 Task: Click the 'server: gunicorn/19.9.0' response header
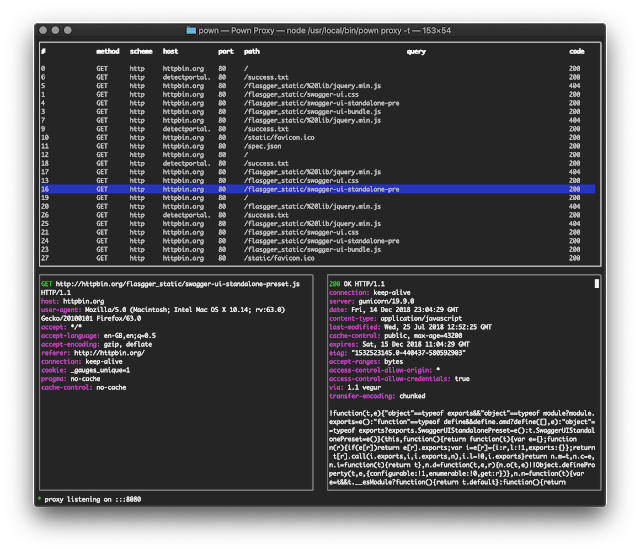tap(371, 301)
